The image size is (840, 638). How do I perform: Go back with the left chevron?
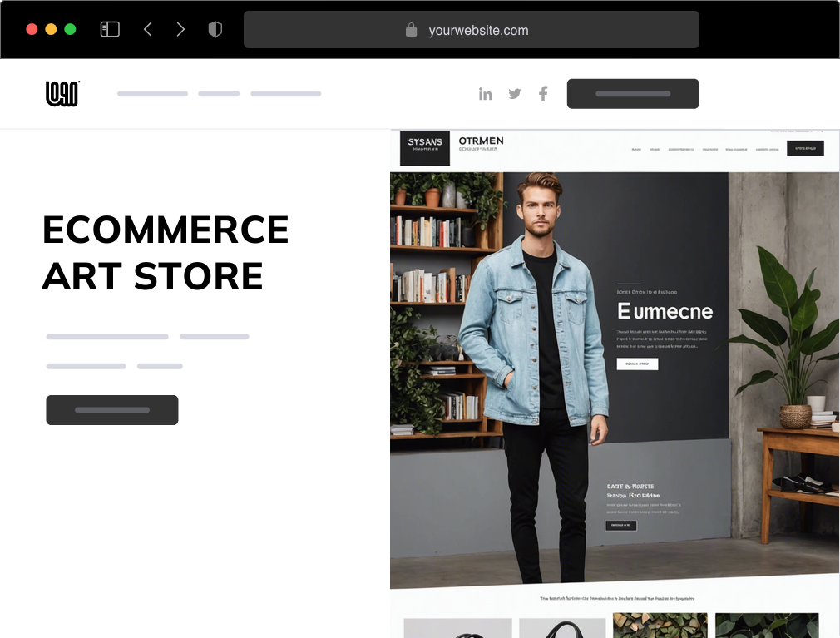coord(148,29)
